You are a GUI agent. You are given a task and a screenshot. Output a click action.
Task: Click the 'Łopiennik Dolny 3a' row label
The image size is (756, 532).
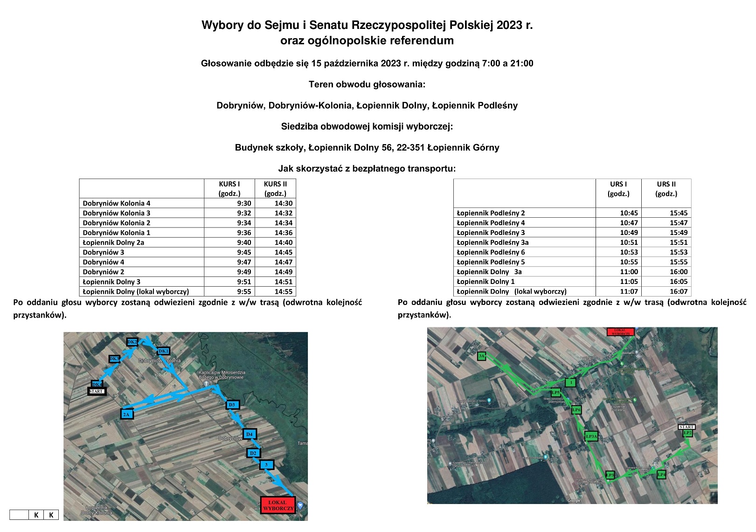coord(489,272)
